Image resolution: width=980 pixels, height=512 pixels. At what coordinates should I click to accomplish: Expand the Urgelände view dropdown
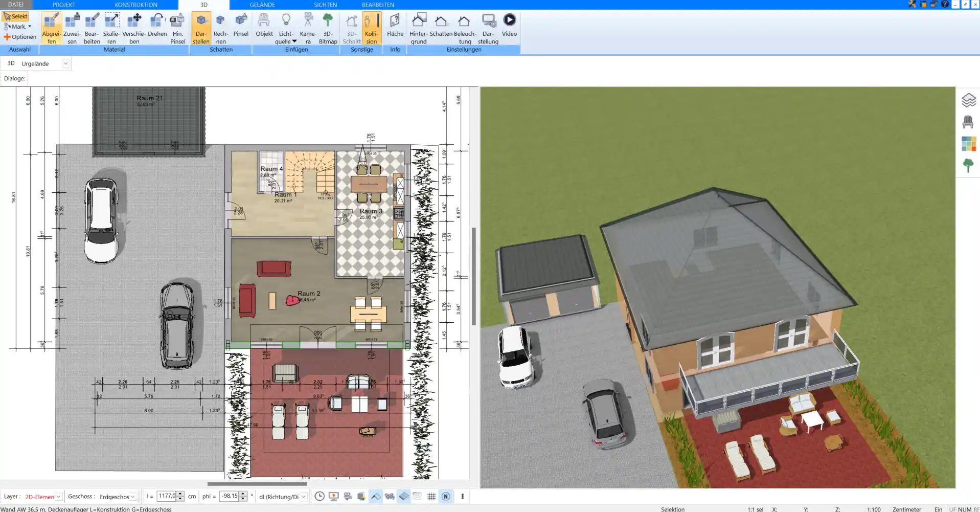(65, 63)
